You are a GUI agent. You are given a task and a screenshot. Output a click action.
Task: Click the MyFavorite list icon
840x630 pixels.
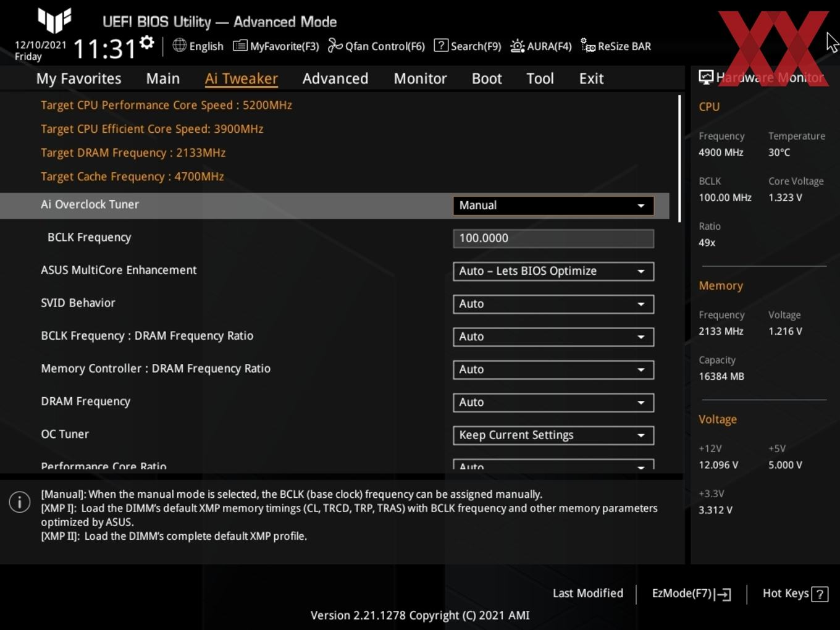pyautogui.click(x=240, y=46)
